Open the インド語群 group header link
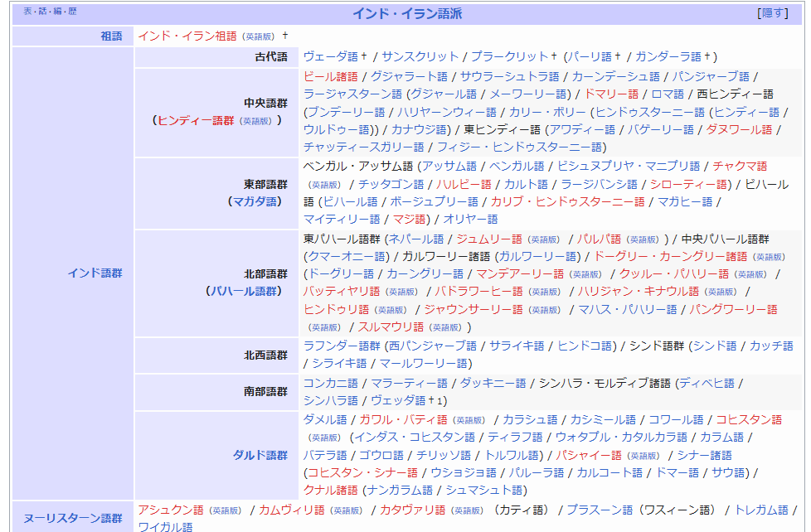 [95, 273]
